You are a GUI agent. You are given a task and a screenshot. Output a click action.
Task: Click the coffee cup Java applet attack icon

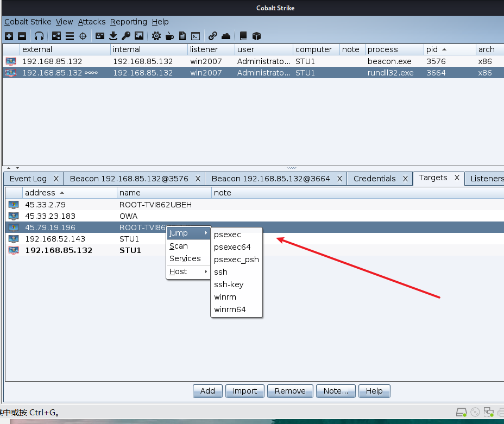tap(169, 36)
